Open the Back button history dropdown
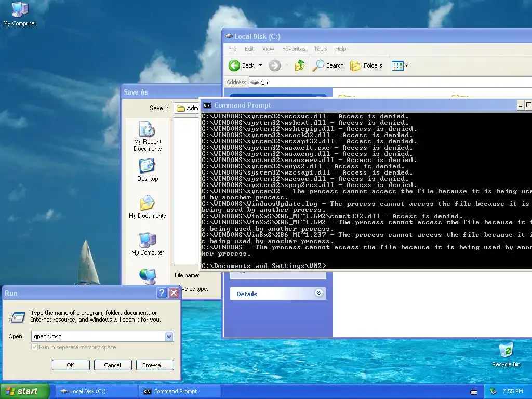532x399 pixels. [261, 65]
